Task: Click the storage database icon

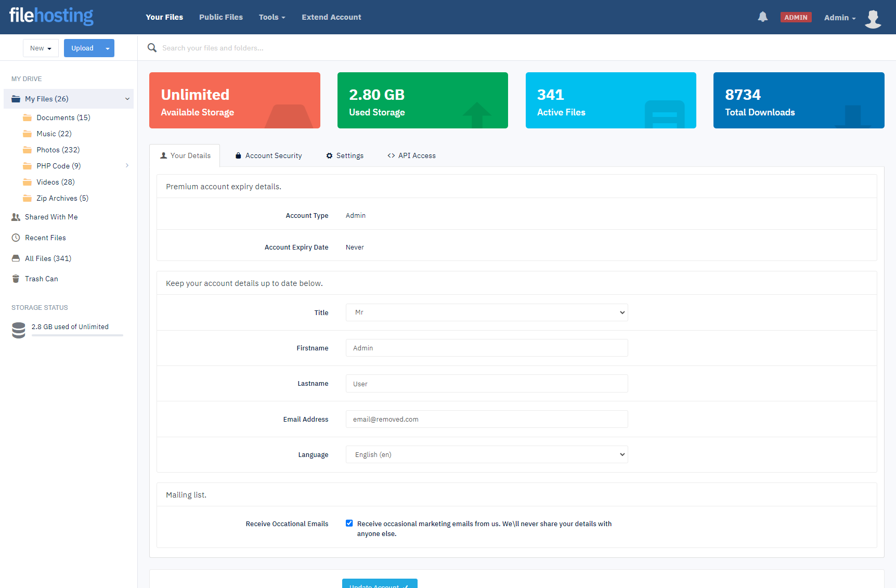Action: click(x=19, y=330)
